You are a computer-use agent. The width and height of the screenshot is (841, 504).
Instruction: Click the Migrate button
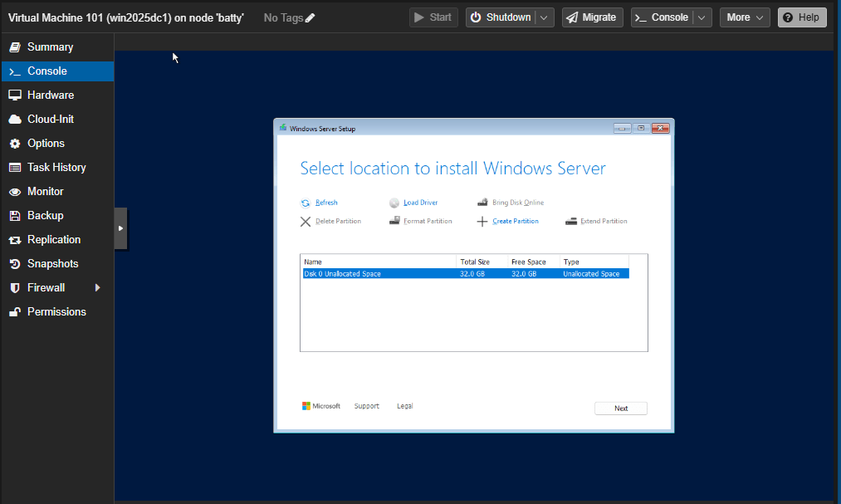coord(593,17)
